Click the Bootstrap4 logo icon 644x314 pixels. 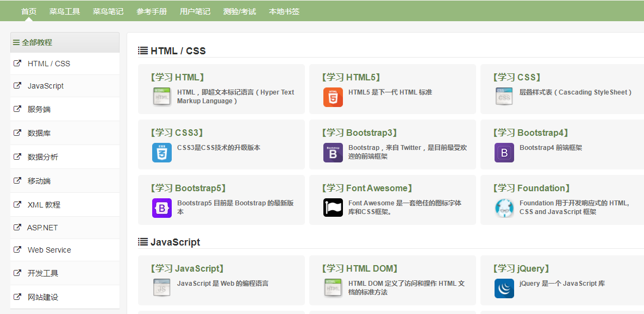(504, 152)
